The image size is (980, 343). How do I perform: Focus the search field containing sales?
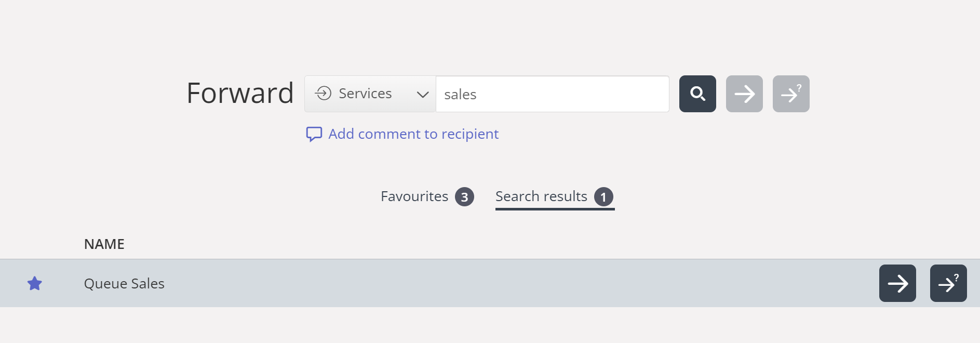pos(552,94)
